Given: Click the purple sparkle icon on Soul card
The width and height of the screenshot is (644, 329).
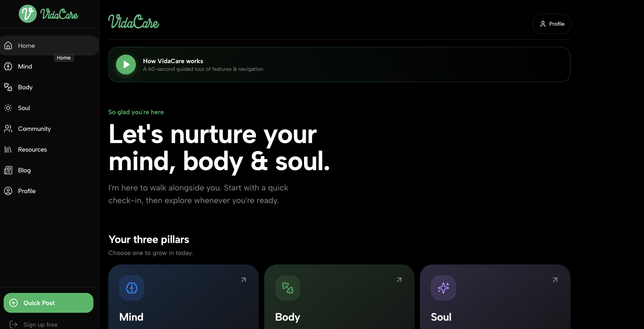Looking at the screenshot, I should 443,288.
